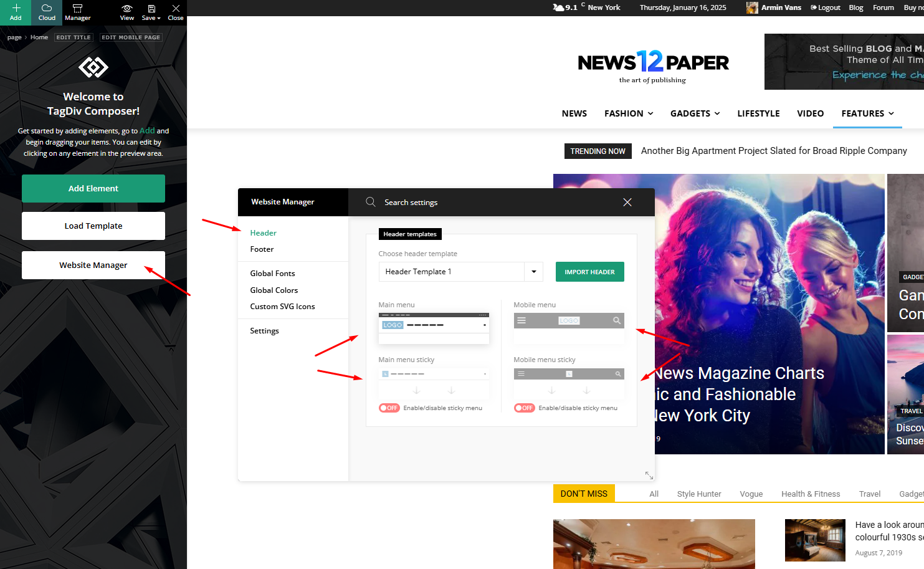This screenshot has width=924, height=569.
Task: Click the Newspaper 12 site logo
Action: [653, 66]
